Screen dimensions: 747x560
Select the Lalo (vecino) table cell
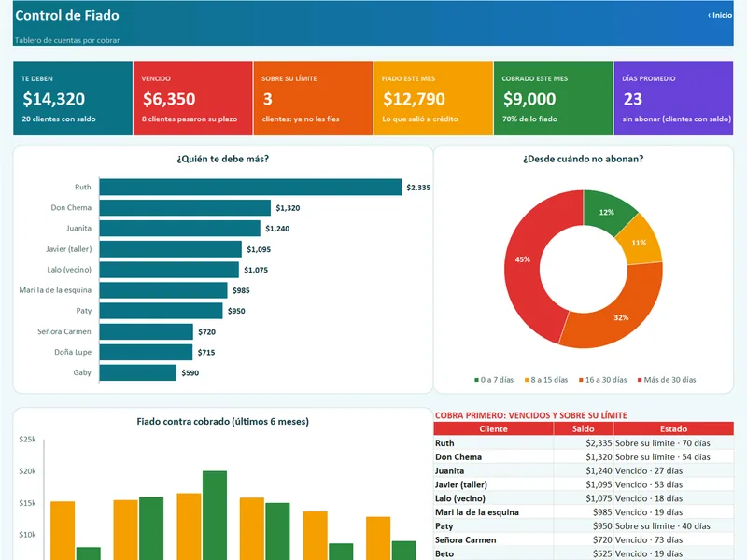pos(494,498)
